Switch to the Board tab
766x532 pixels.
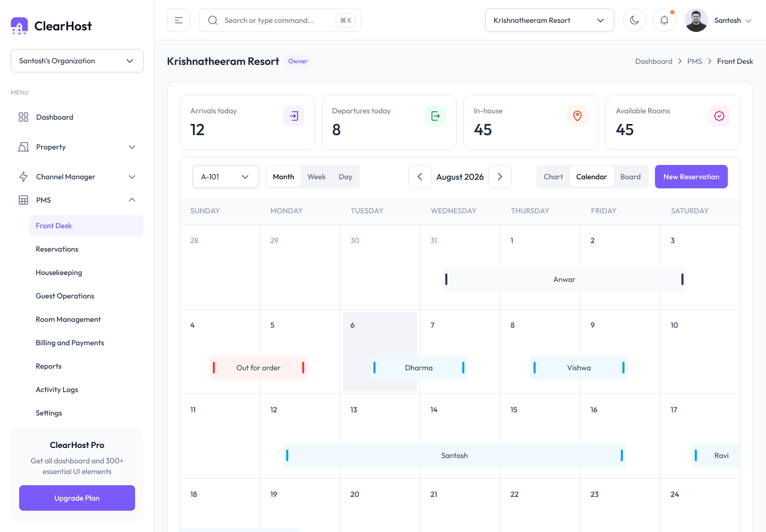click(x=630, y=177)
